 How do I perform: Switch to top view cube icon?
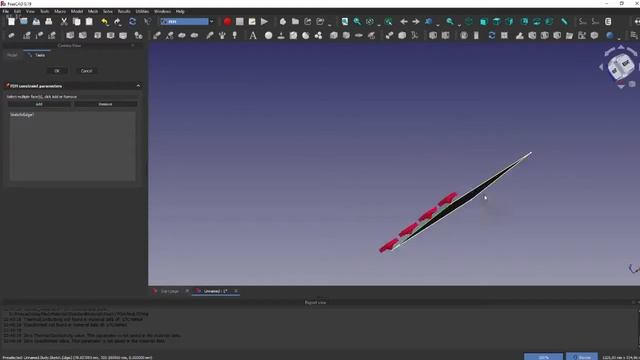click(497, 22)
